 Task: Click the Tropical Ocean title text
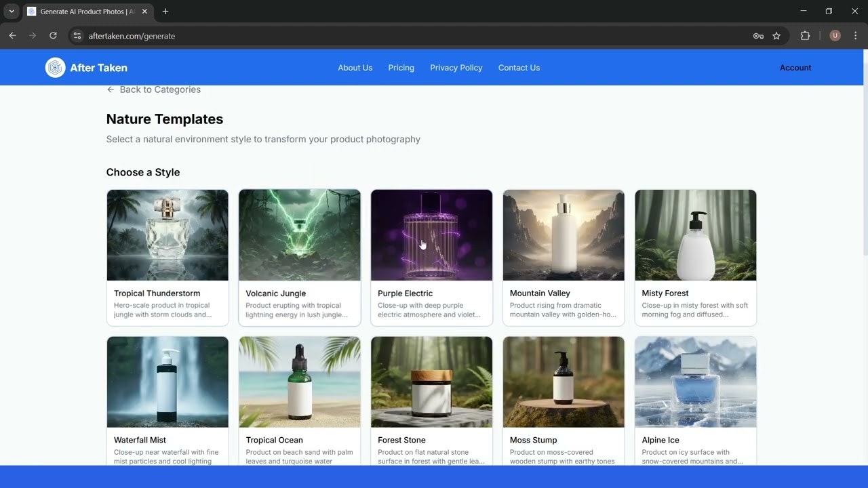click(x=275, y=441)
